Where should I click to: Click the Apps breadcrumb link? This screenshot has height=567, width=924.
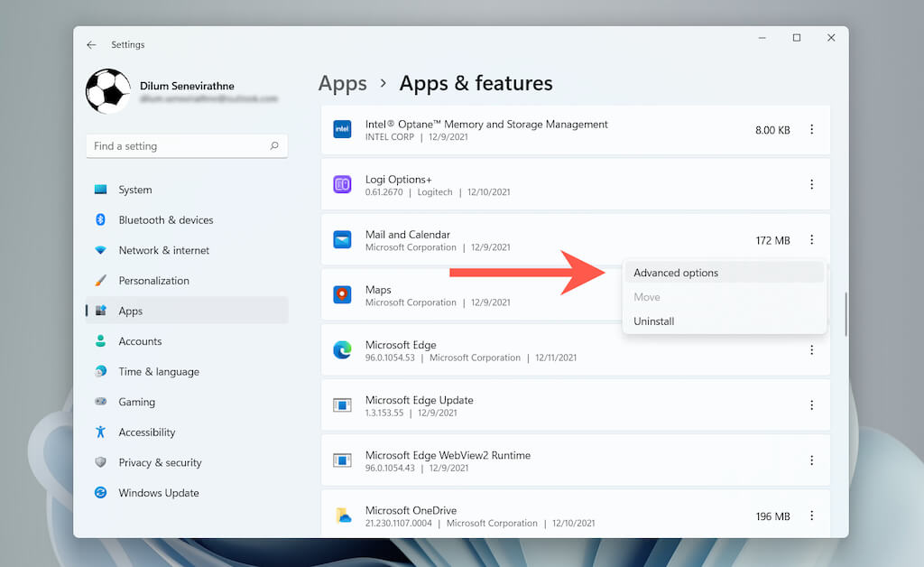pyautogui.click(x=343, y=84)
